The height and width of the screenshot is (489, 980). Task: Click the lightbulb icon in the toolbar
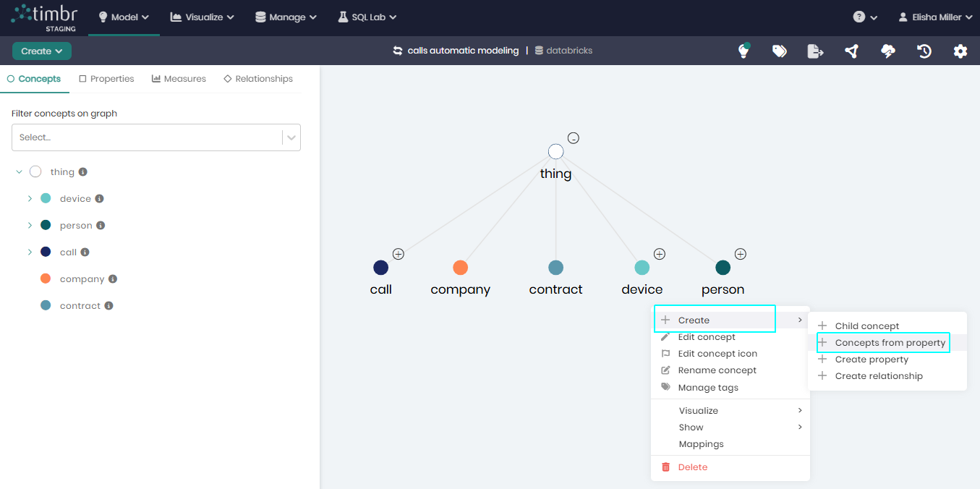tap(743, 51)
